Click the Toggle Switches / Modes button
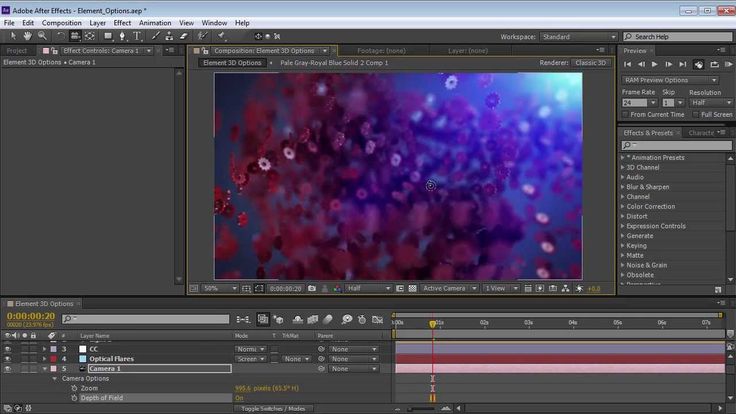The height and width of the screenshot is (414, 736). [x=273, y=409]
